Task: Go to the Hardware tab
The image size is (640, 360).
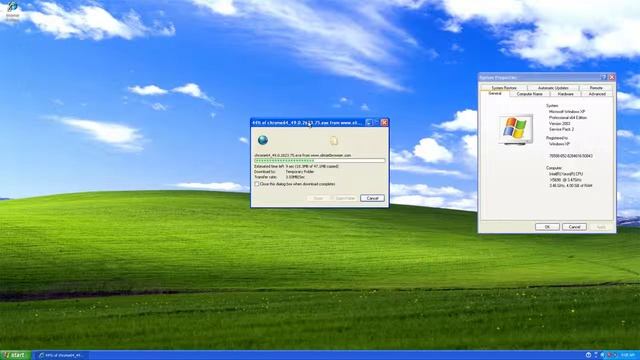Action: click(x=565, y=94)
